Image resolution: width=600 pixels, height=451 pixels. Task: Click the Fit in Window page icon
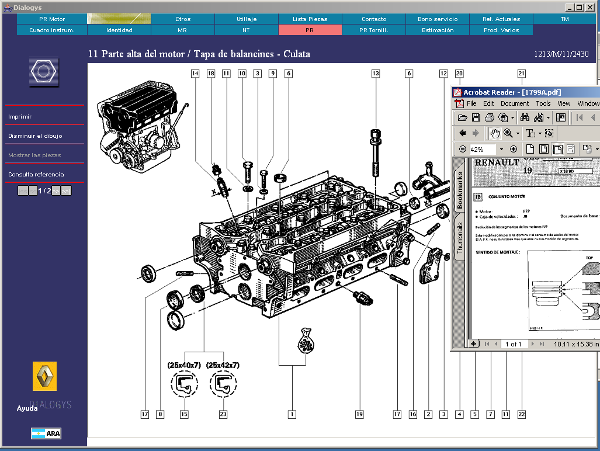tap(544, 149)
